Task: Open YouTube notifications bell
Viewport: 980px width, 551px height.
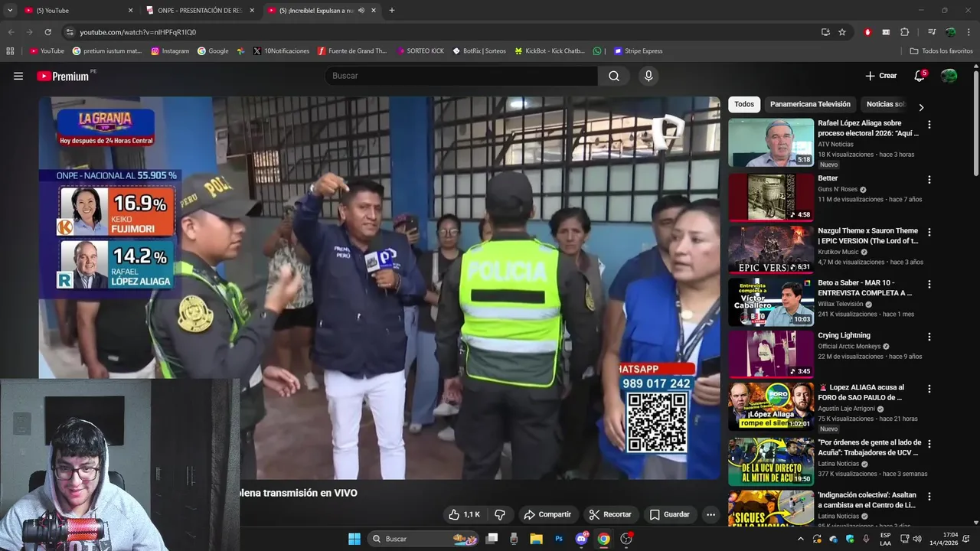Action: [920, 76]
